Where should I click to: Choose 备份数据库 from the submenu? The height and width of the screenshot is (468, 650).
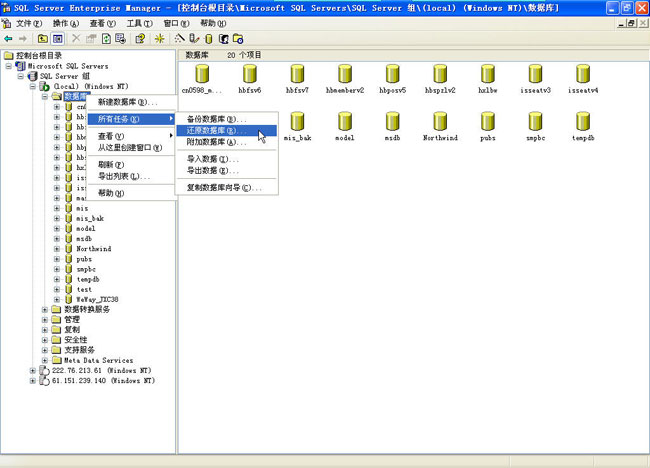227,119
